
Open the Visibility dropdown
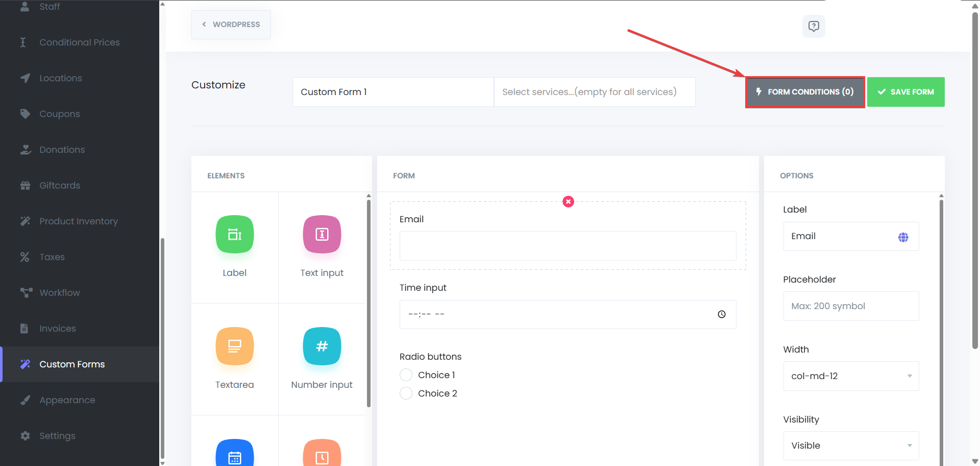tap(851, 446)
